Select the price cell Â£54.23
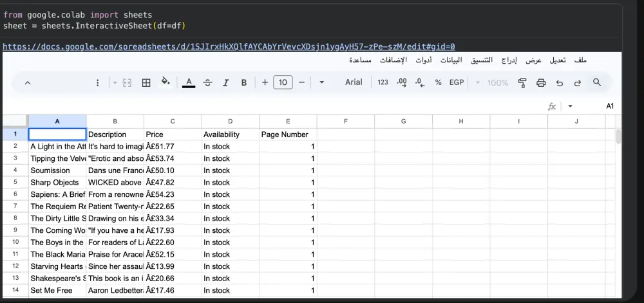 (173, 194)
